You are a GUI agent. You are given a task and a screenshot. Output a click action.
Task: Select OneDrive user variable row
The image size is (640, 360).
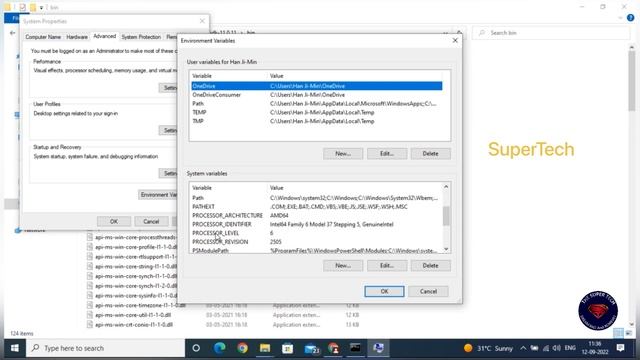click(x=317, y=86)
